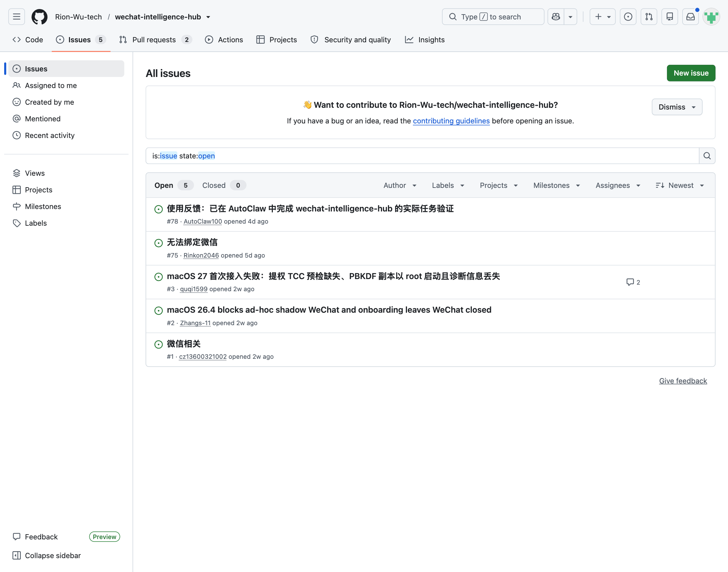Open the contributing guidelines link
This screenshot has height=572, width=728.
[451, 121]
